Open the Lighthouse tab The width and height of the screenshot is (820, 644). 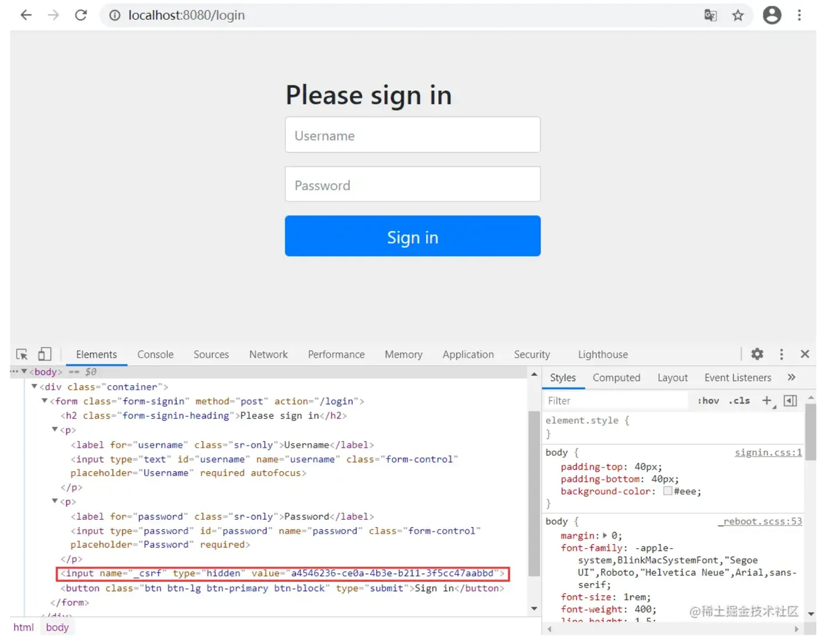(603, 354)
